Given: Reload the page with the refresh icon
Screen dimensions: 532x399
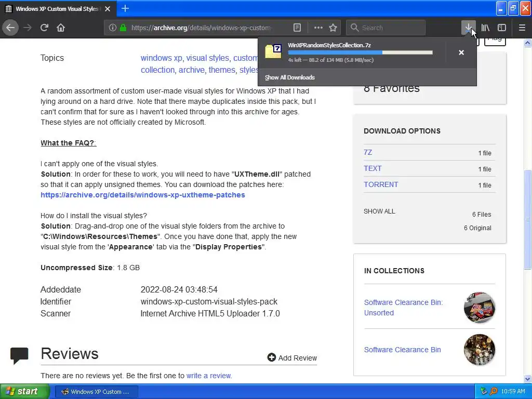Looking at the screenshot, I should [44, 28].
